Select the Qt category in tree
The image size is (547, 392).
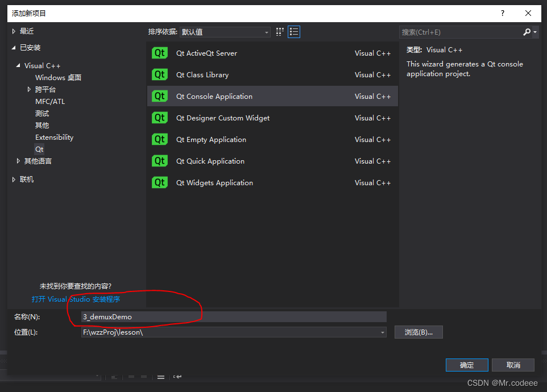click(x=39, y=149)
